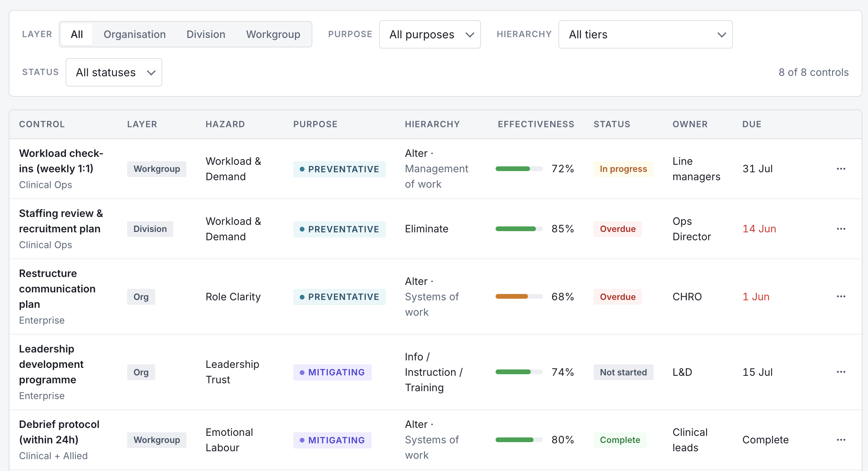Filter by Division layer
The height and width of the screenshot is (471, 868).
pos(206,34)
